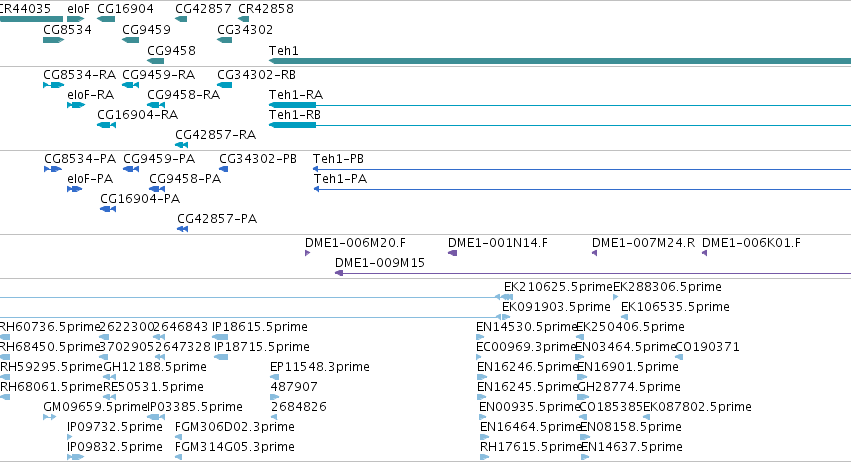Select the CG34302-PB protein glyph
This screenshot has width=851, height=462.
coord(224,169)
